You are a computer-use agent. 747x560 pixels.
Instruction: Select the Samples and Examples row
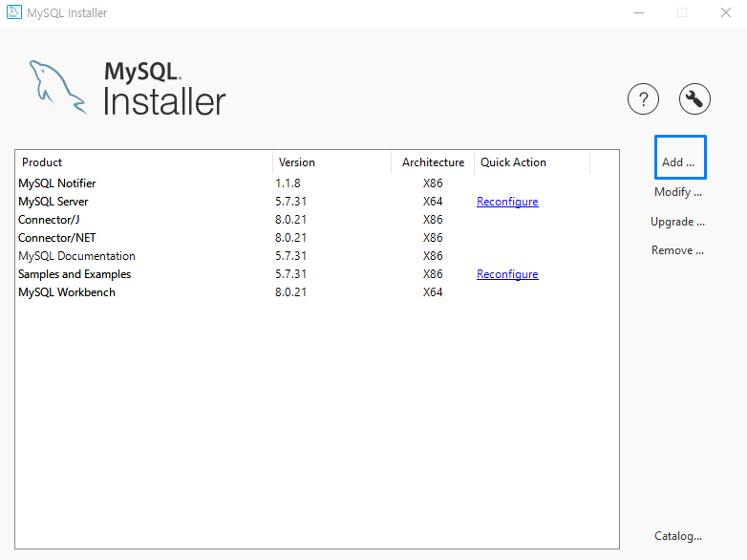317,274
